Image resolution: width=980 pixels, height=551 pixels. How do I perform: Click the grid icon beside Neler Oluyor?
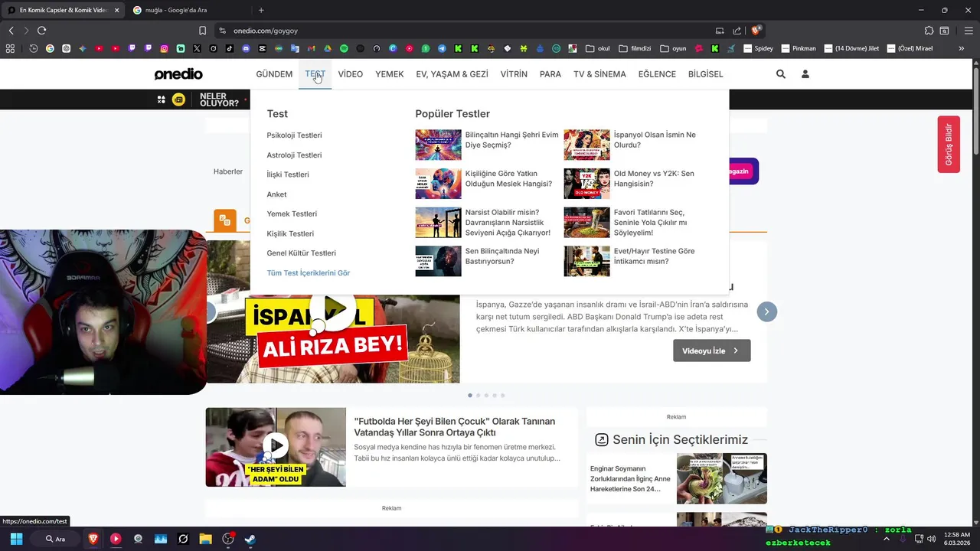point(162,99)
